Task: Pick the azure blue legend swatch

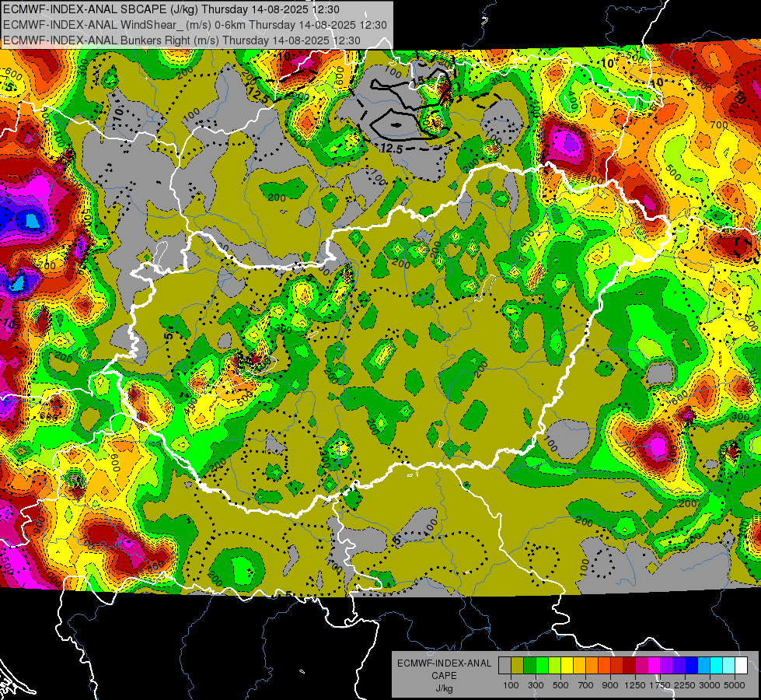Action: 704,666
